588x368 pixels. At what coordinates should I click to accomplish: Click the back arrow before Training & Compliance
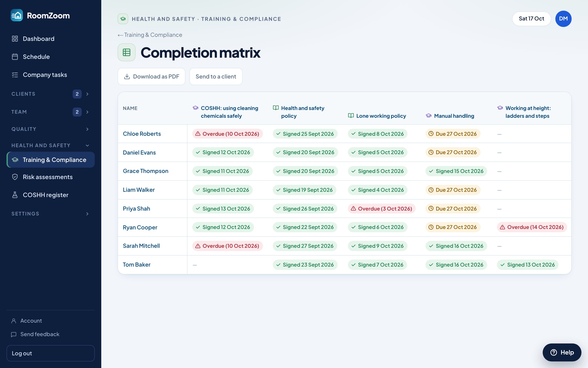[120, 35]
